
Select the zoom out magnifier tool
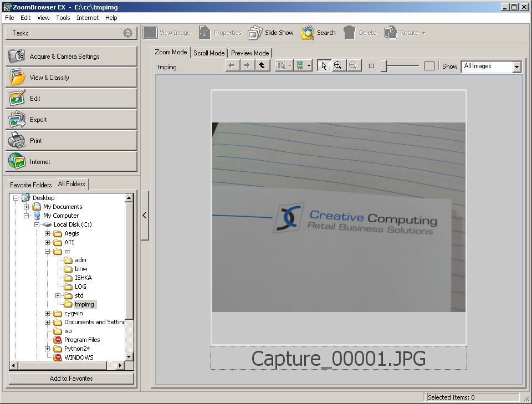click(x=353, y=65)
